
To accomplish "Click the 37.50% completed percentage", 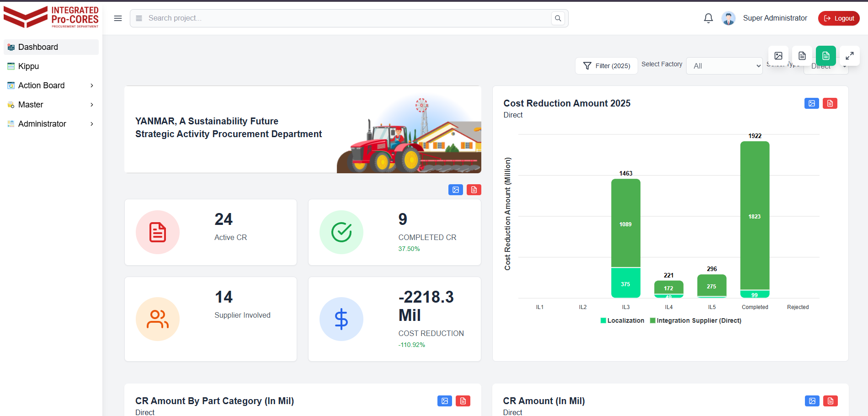I will point(409,249).
